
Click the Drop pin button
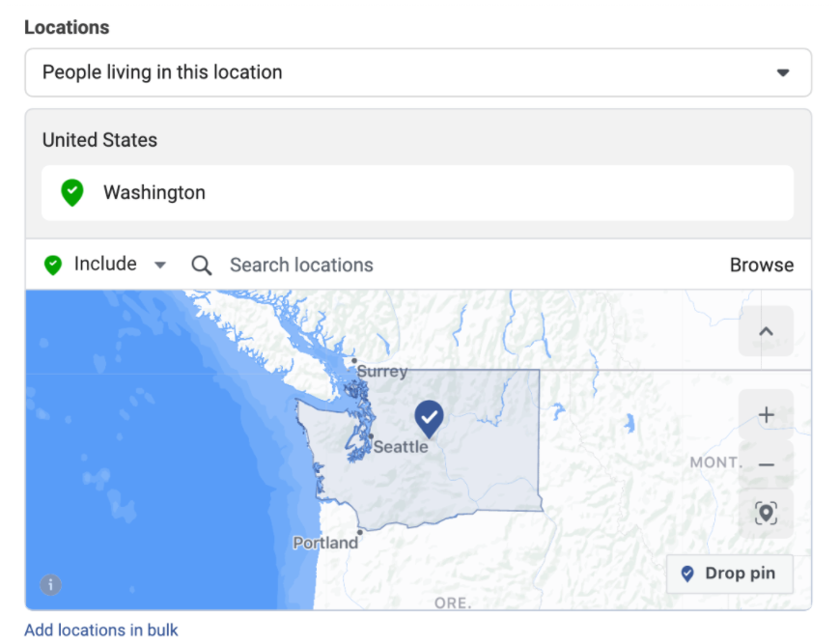pyautogui.click(x=729, y=574)
